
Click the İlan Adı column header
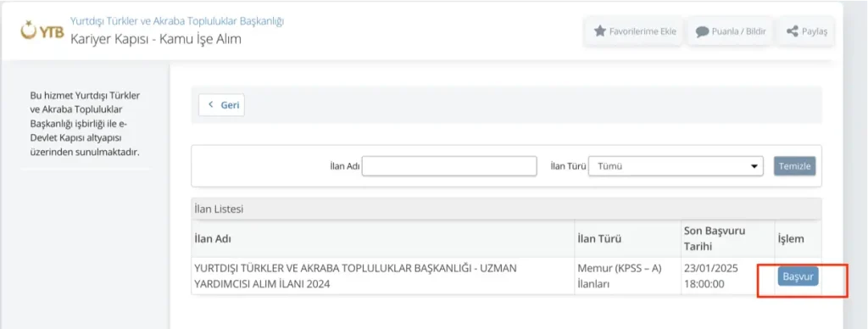[382, 239]
